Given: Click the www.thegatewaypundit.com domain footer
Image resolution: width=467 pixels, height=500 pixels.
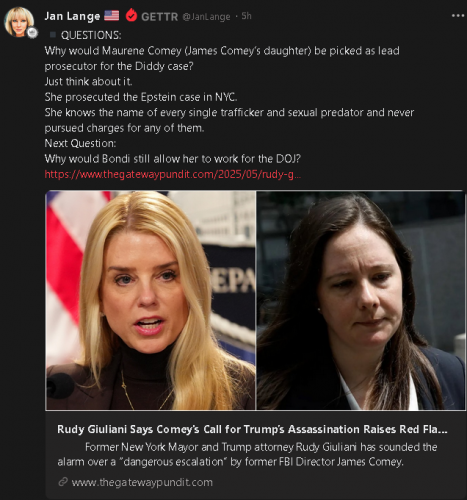Looking at the screenshot, I should (x=142, y=482).
